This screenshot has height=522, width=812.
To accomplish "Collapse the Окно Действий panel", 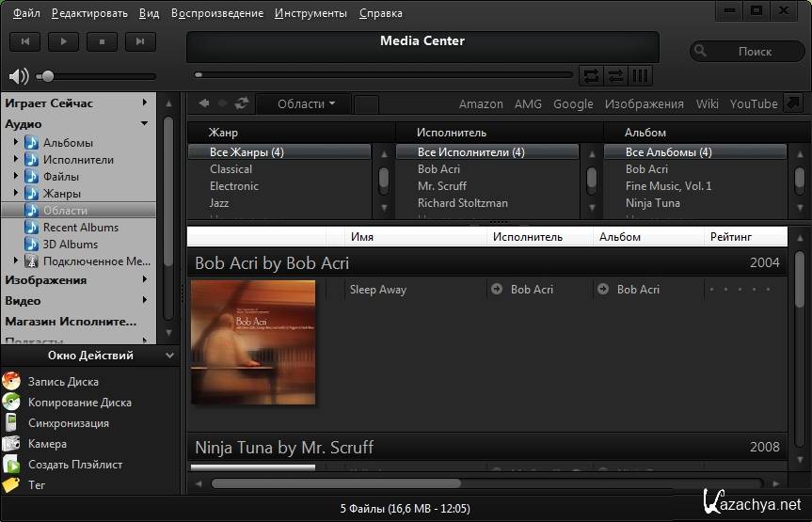I will [169, 356].
